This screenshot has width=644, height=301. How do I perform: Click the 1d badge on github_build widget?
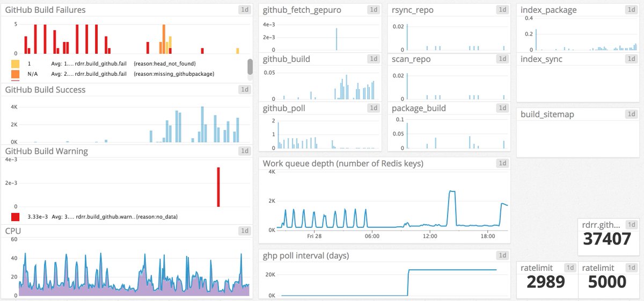pos(374,59)
